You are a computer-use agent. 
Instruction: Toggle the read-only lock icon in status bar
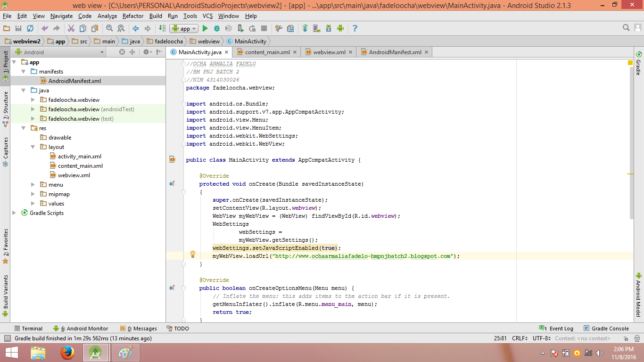625,338
